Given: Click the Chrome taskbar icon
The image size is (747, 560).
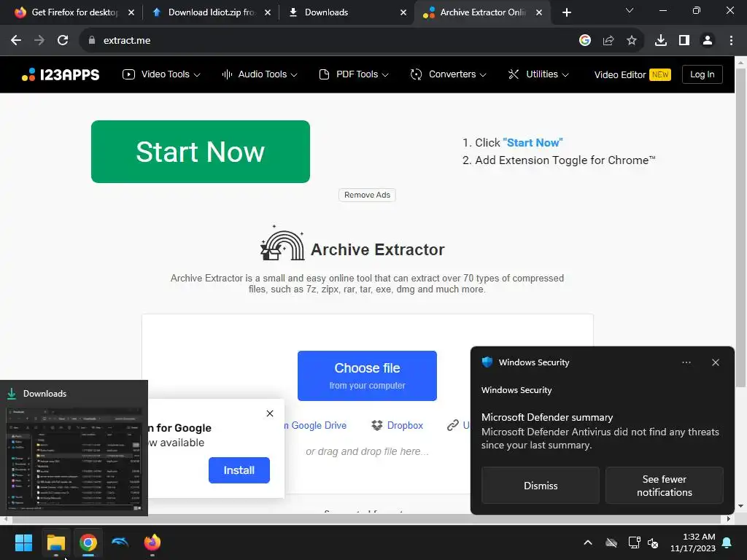Looking at the screenshot, I should (88, 542).
